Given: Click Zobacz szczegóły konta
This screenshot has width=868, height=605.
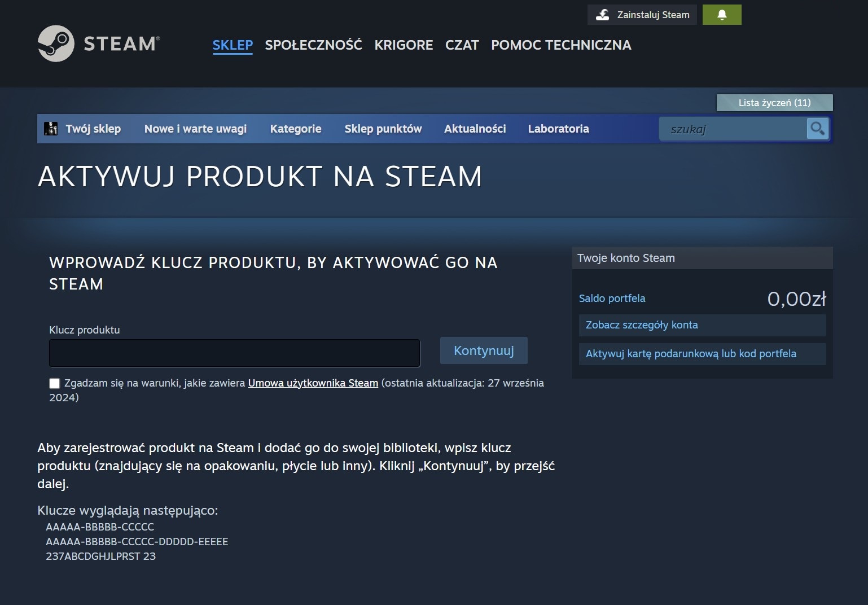Looking at the screenshot, I should tap(641, 325).
